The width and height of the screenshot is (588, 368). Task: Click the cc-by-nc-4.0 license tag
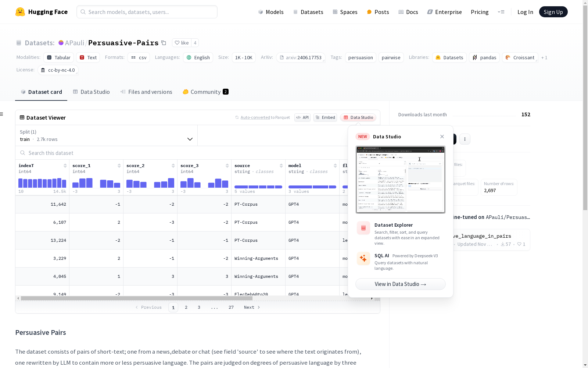[58, 70]
